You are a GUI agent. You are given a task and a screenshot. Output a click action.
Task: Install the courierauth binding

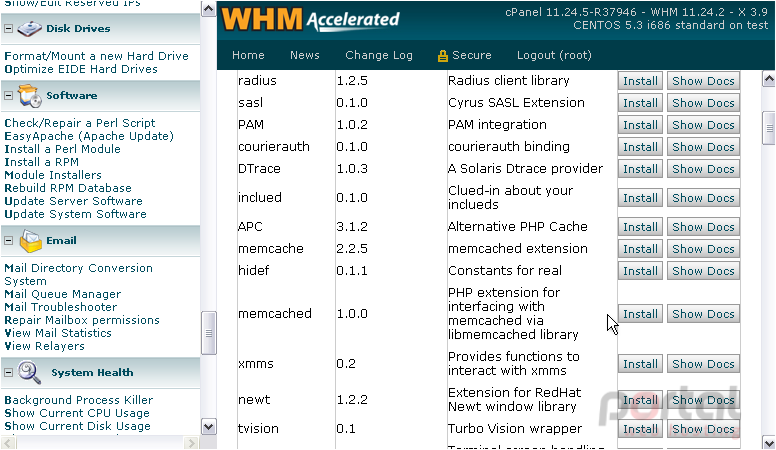pyautogui.click(x=640, y=147)
